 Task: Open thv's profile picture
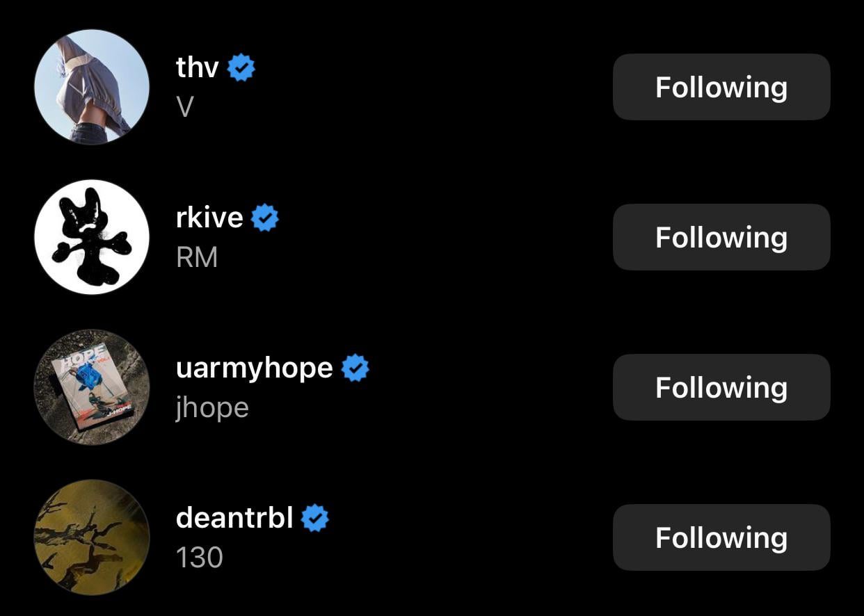pyautogui.click(x=92, y=87)
